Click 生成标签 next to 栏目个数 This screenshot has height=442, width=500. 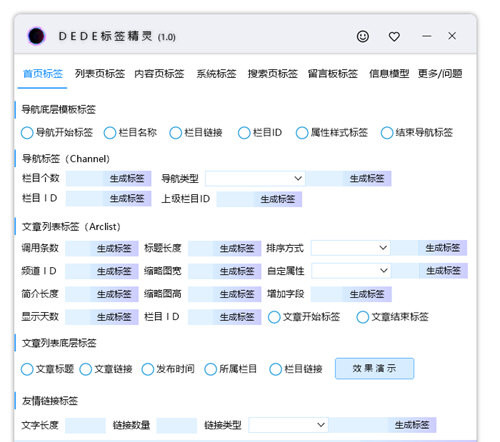(x=127, y=178)
